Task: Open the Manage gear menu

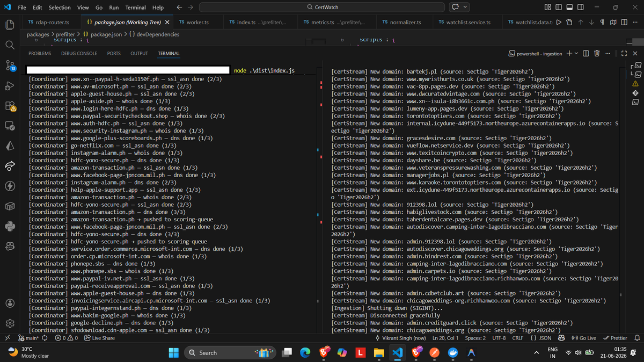Action: coord(10,323)
